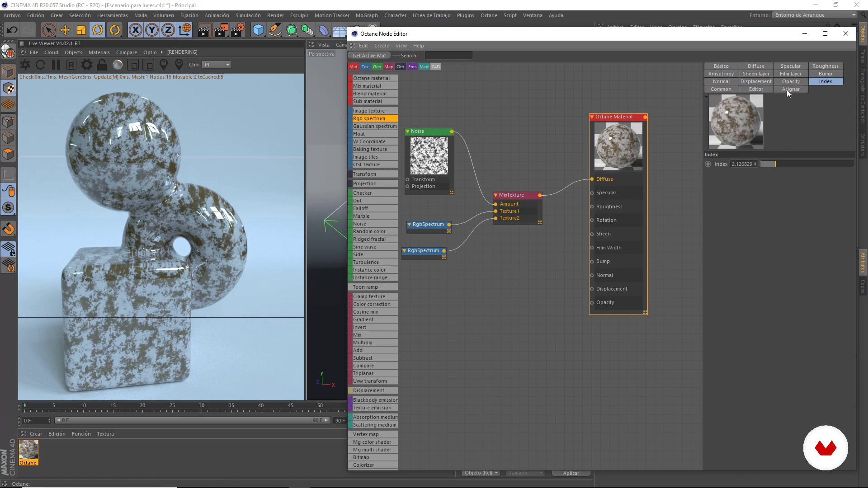This screenshot has width=868, height=488.
Task: Collapse the Noise node triangle
Action: tap(408, 131)
